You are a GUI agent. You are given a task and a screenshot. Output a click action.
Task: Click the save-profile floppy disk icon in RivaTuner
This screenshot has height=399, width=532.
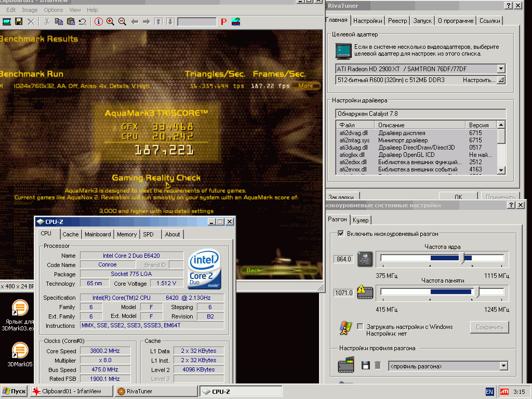[365, 365]
